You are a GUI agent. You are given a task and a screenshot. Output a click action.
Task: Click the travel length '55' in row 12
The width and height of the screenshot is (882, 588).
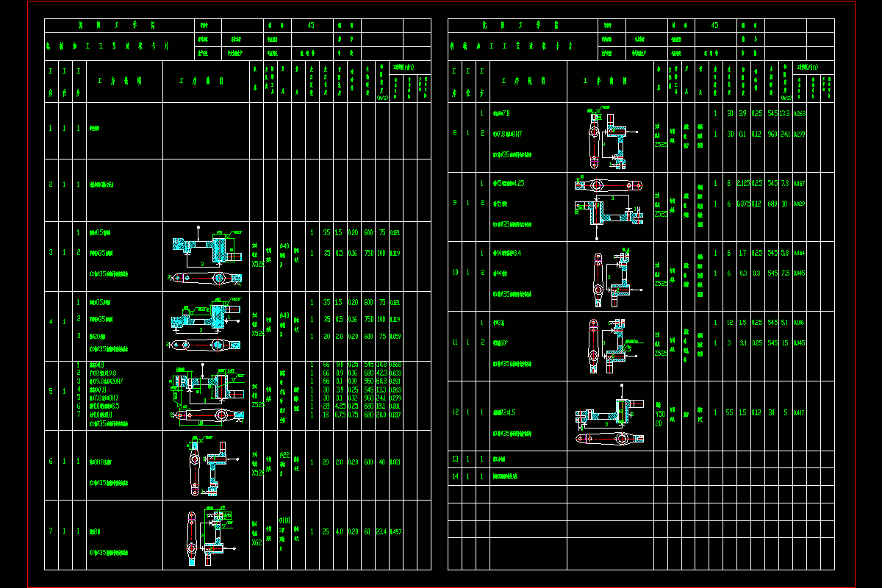click(x=729, y=412)
